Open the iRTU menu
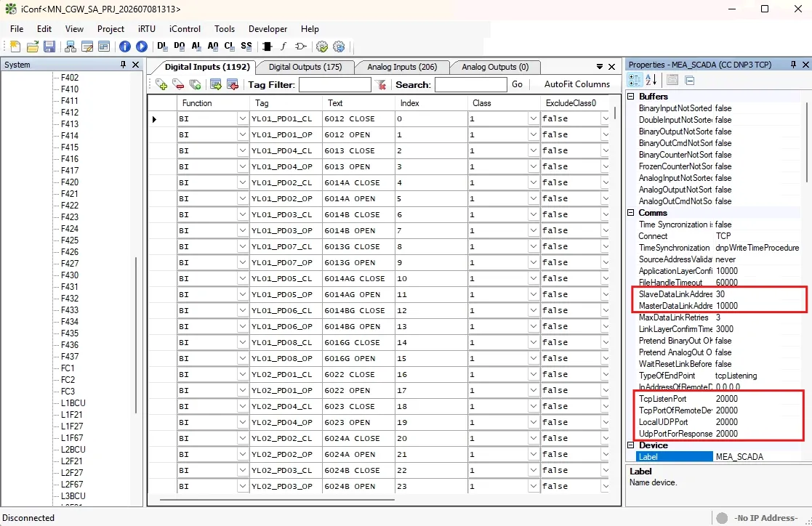The width and height of the screenshot is (812, 526). tap(147, 29)
